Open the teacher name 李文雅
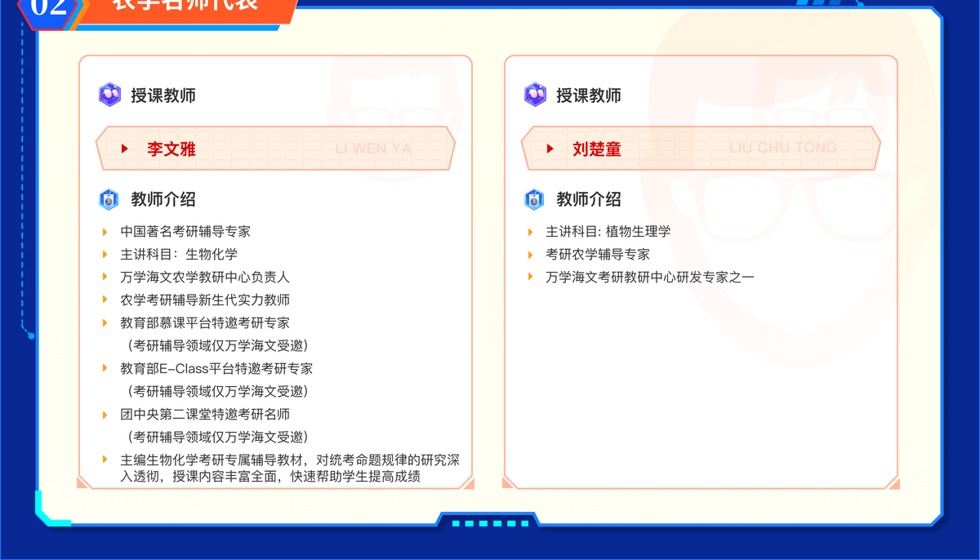 pos(171,149)
